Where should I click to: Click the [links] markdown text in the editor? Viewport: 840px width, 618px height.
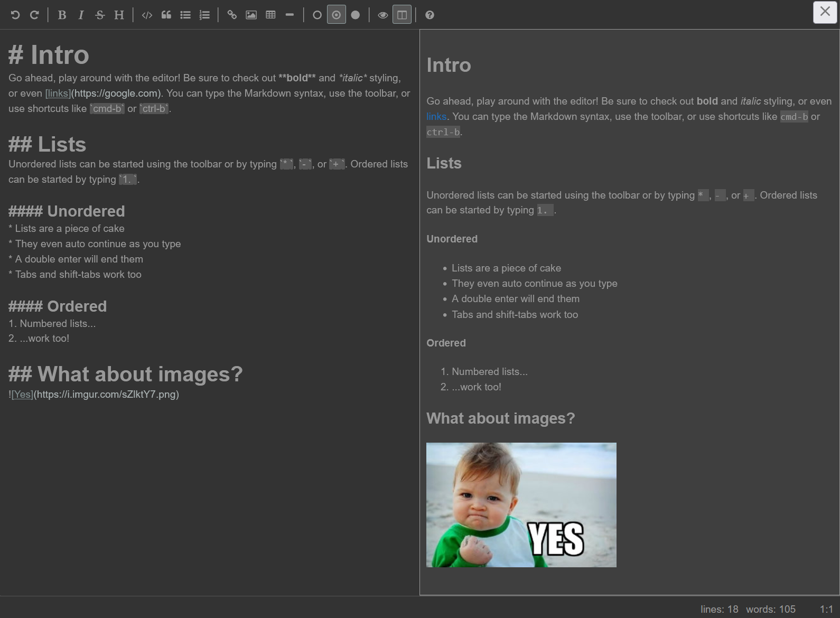point(58,93)
